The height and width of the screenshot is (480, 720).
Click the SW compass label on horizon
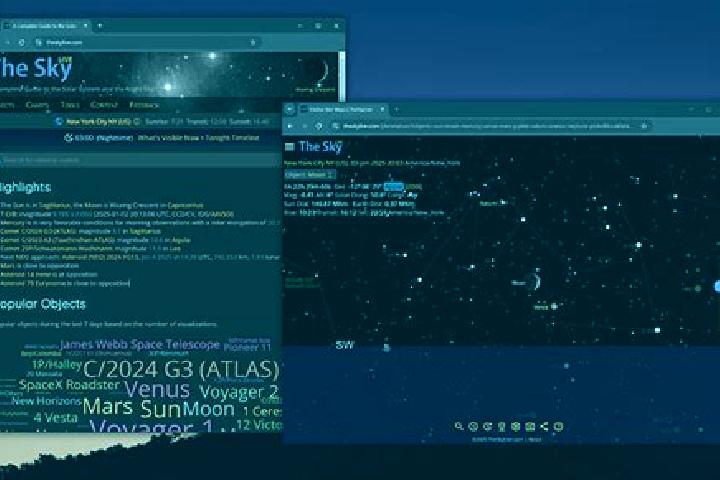[344, 345]
